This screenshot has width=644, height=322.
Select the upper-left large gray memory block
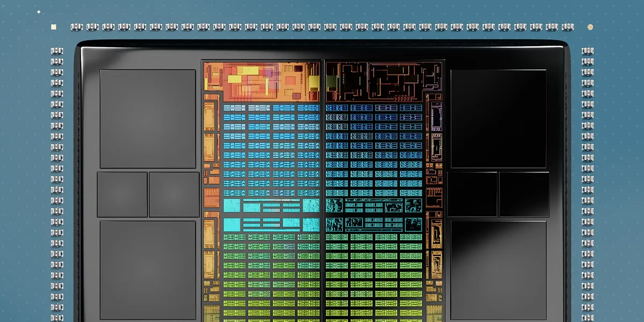[148, 119]
